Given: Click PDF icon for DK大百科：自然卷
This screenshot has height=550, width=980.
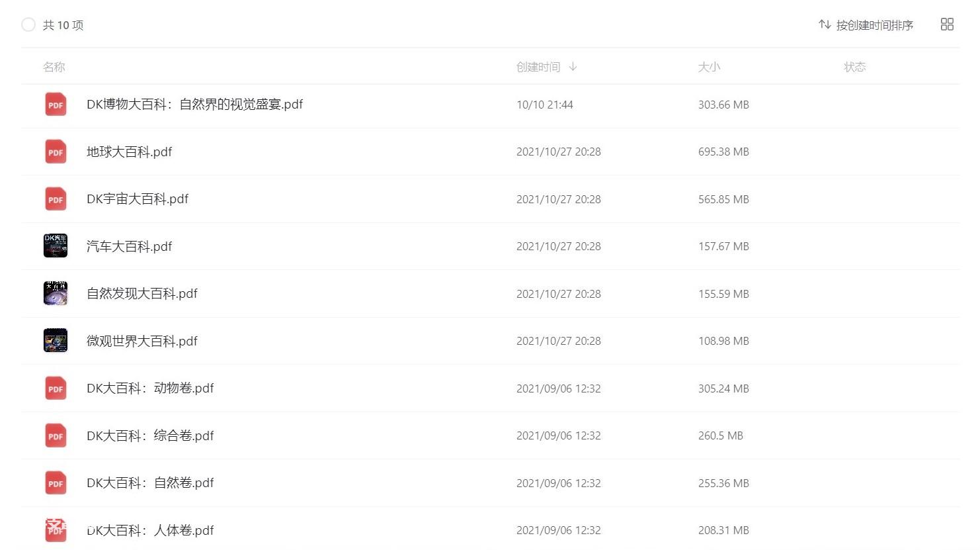Looking at the screenshot, I should point(56,483).
